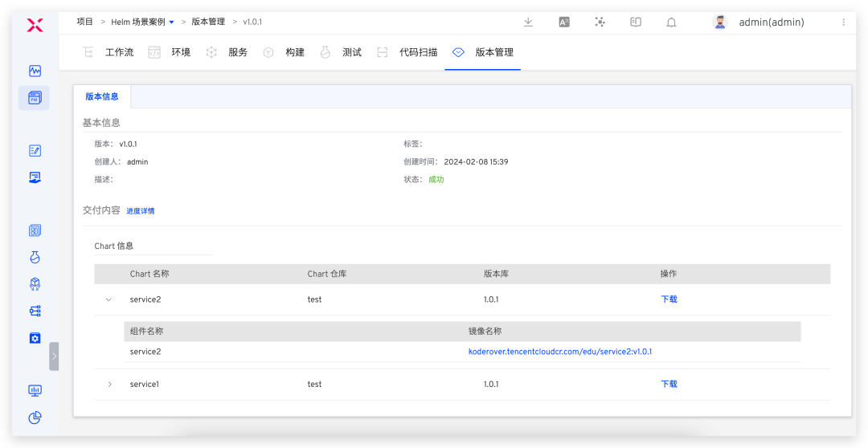The width and height of the screenshot is (868, 448).
Task: Click the creation time 2024-02-08 15:39
Action: point(476,162)
